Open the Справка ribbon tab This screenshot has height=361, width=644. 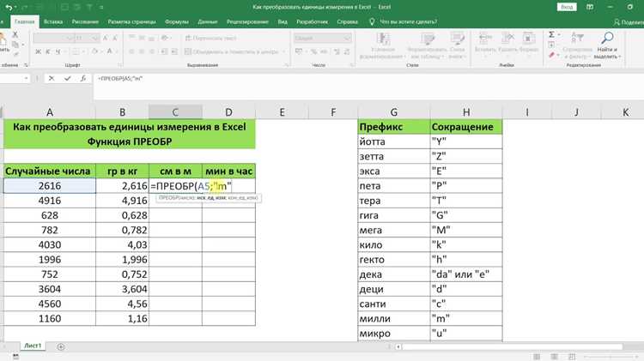pos(348,21)
